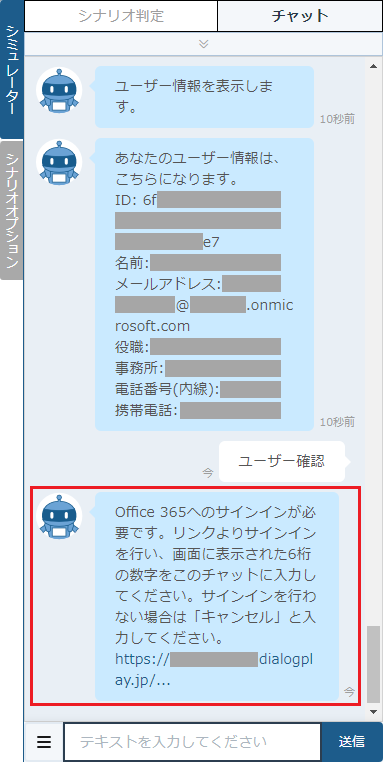Open the hamburger menu beside text input

point(44,742)
